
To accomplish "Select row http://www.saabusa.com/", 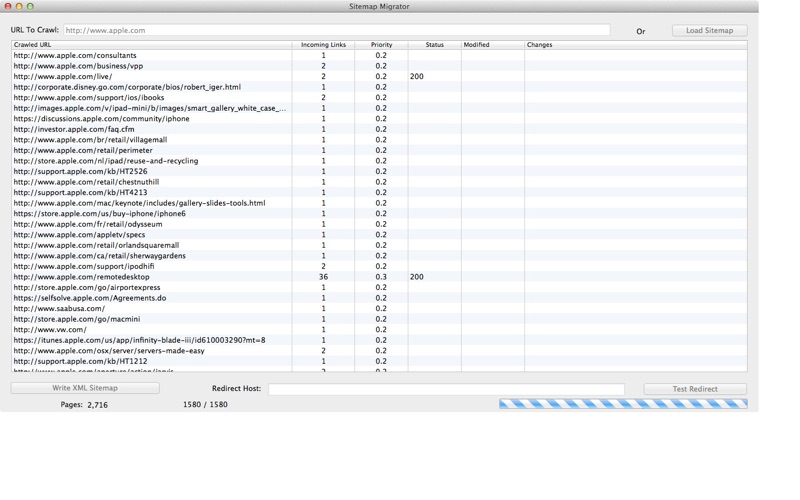I will (379, 308).
